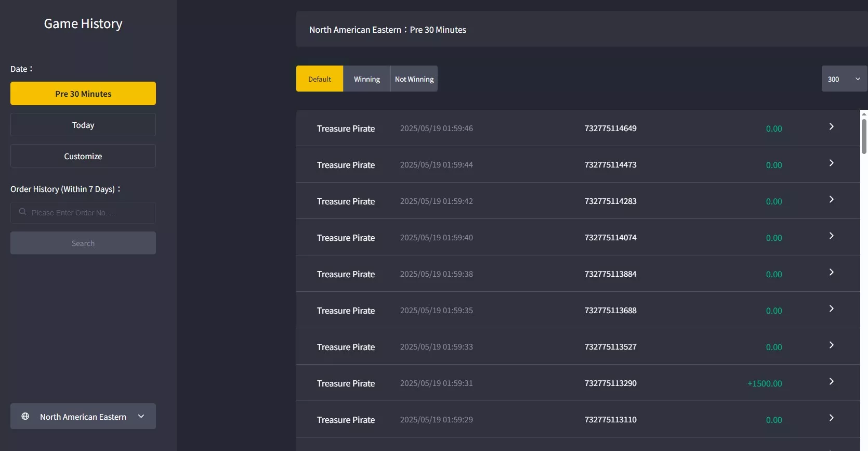Click the scrollbar up arrow

864,113
